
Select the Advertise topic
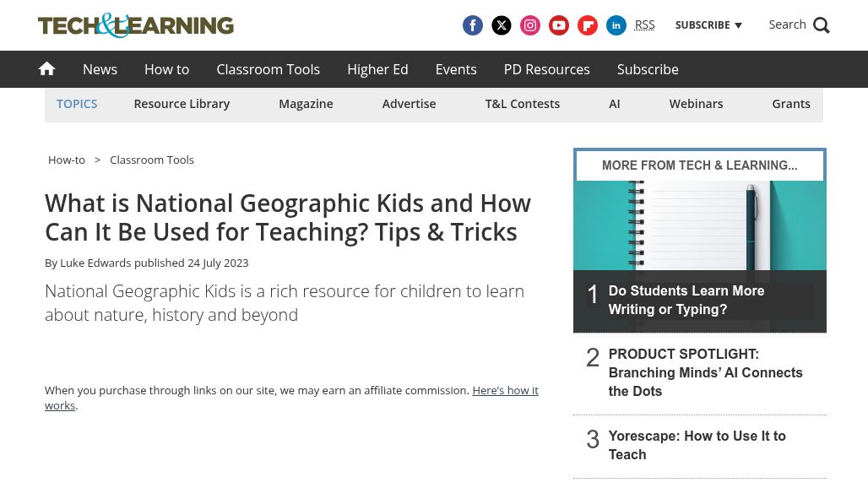pos(409,104)
